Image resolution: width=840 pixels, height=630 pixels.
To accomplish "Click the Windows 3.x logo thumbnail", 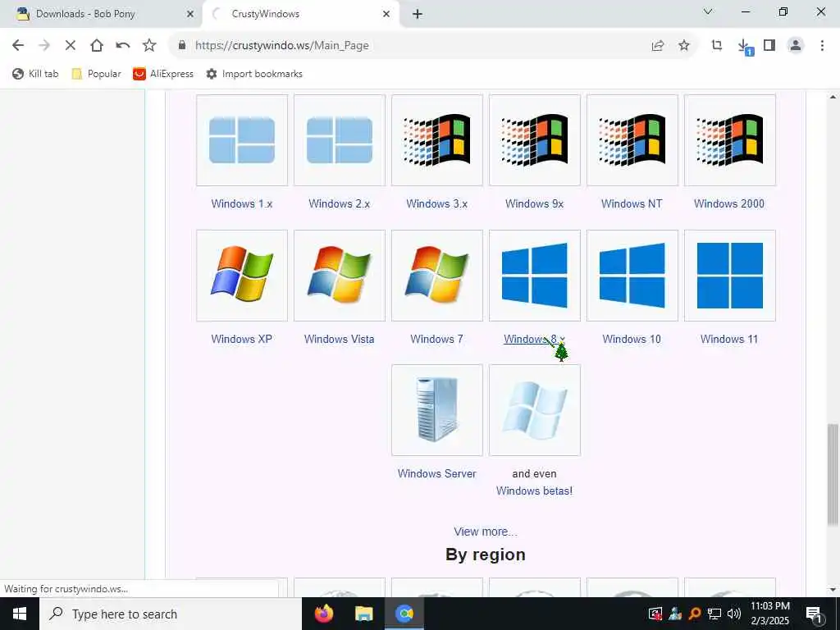I will coord(437,140).
